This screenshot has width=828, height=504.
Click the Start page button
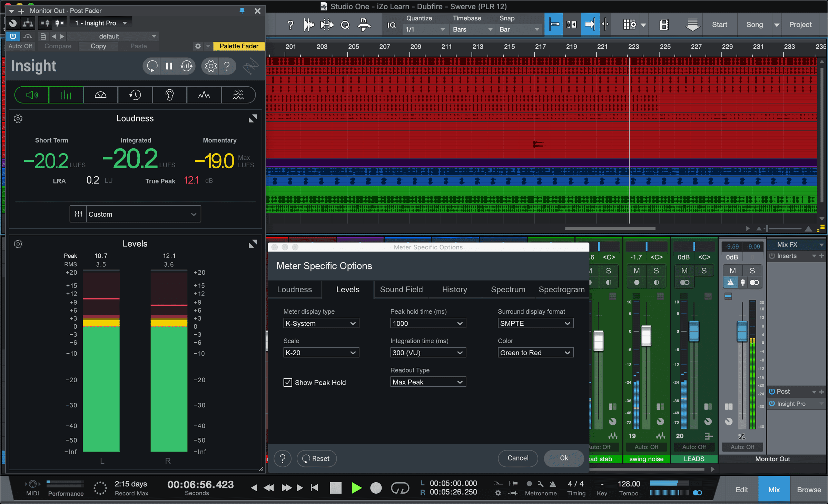719,24
